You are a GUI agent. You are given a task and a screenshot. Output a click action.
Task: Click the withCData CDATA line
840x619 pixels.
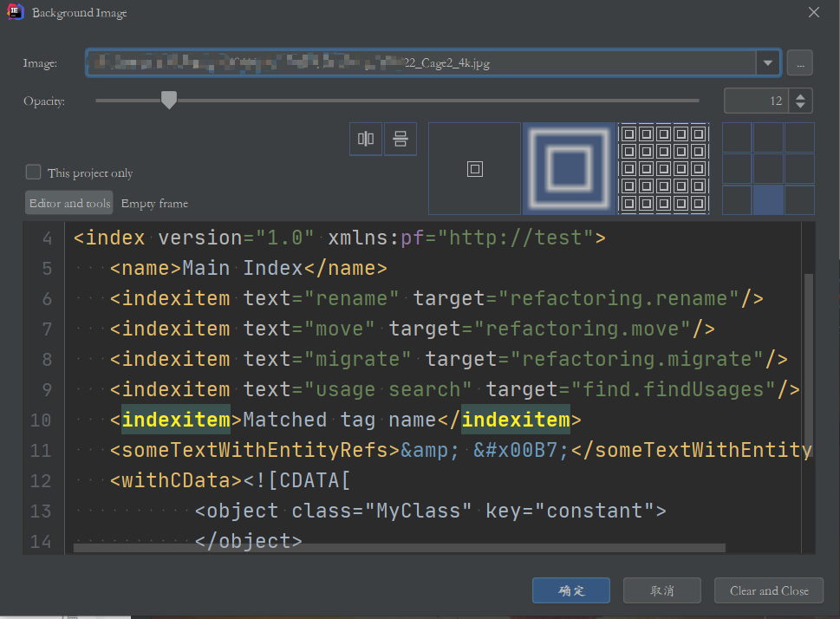pos(231,481)
